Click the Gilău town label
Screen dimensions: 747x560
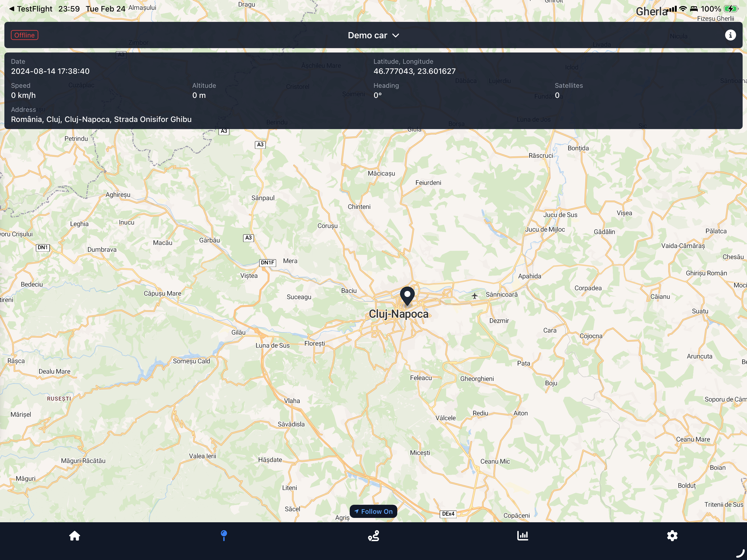[x=238, y=333]
